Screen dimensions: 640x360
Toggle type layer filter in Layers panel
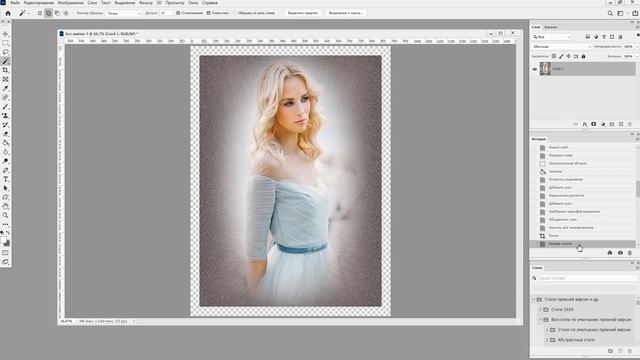point(604,37)
